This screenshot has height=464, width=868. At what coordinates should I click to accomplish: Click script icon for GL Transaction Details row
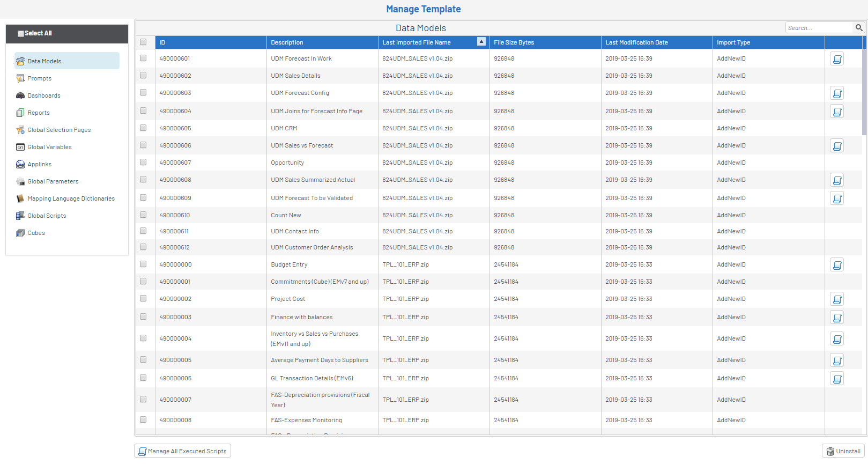click(x=836, y=379)
